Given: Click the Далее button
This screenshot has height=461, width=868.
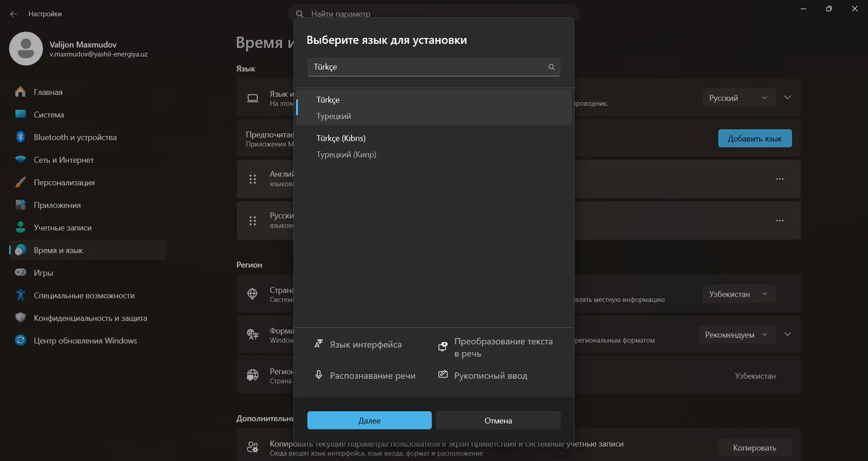Looking at the screenshot, I should (x=369, y=420).
